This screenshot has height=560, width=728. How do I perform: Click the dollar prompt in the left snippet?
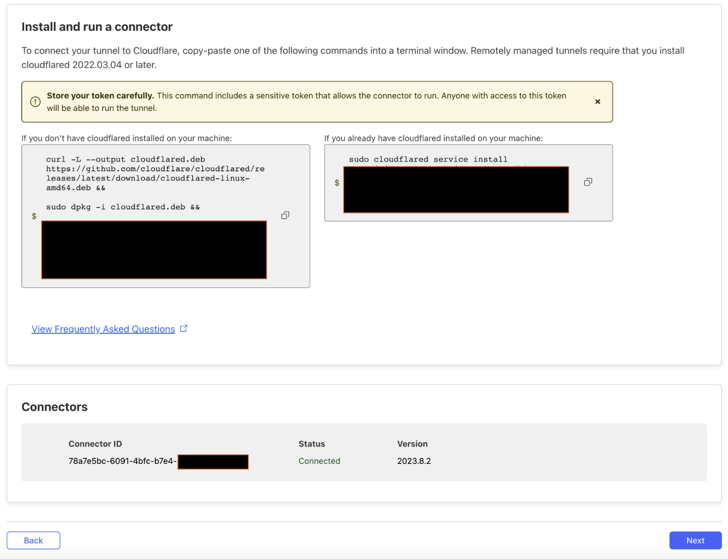click(x=33, y=216)
